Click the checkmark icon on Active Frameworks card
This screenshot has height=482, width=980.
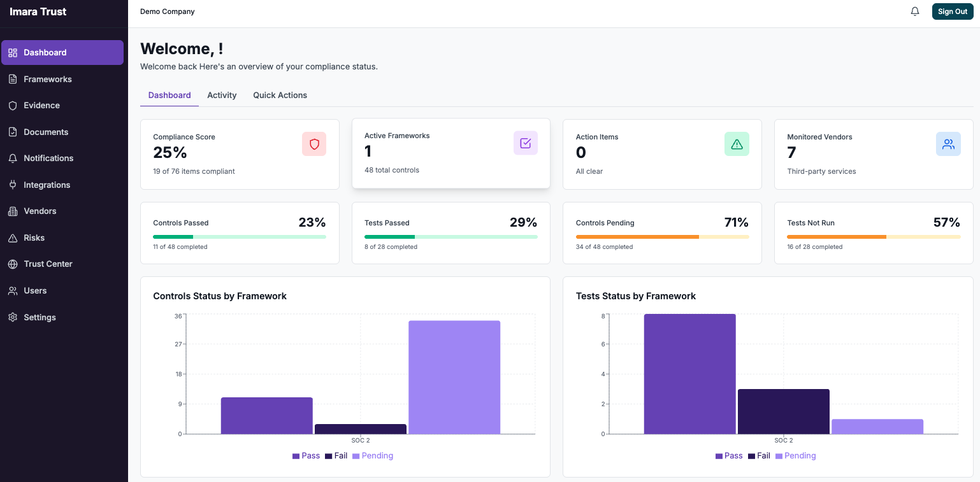tap(525, 143)
